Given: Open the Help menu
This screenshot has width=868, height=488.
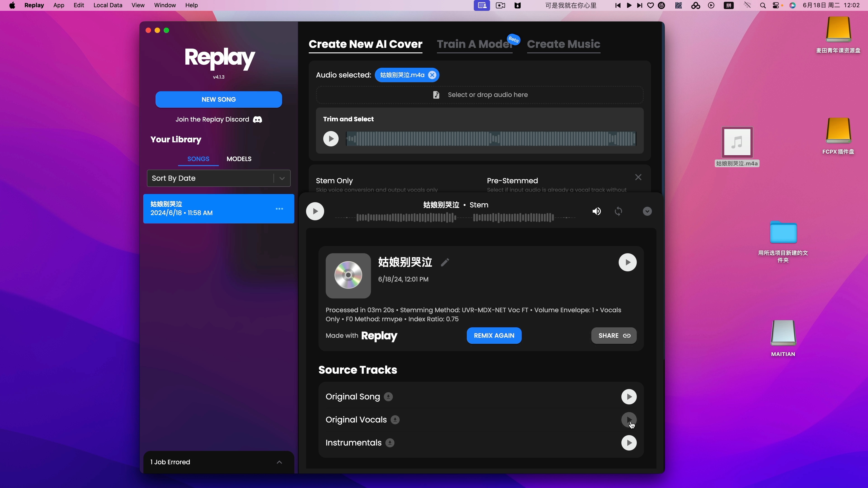Looking at the screenshot, I should [x=191, y=5].
